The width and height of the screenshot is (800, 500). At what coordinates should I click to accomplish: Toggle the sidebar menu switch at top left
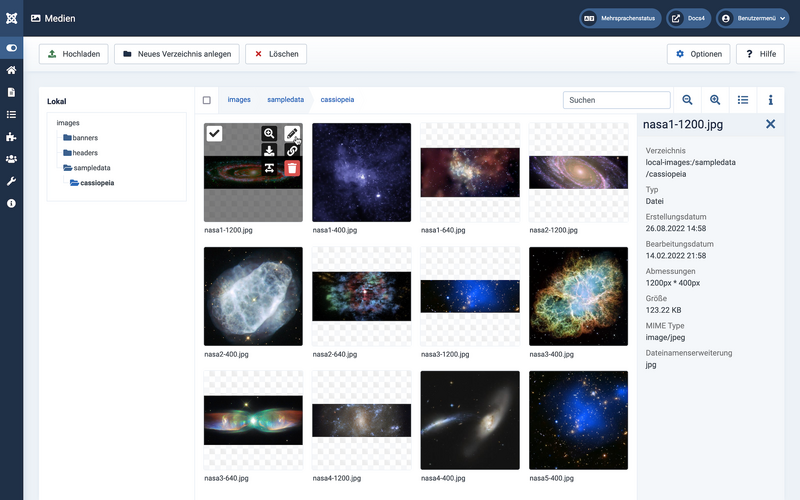(x=11, y=48)
